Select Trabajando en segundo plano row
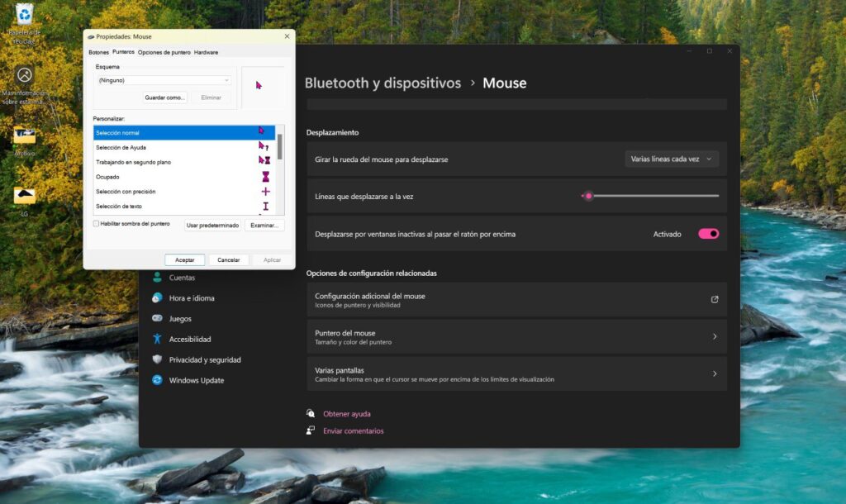Screen dimensions: 846x504 (184, 162)
